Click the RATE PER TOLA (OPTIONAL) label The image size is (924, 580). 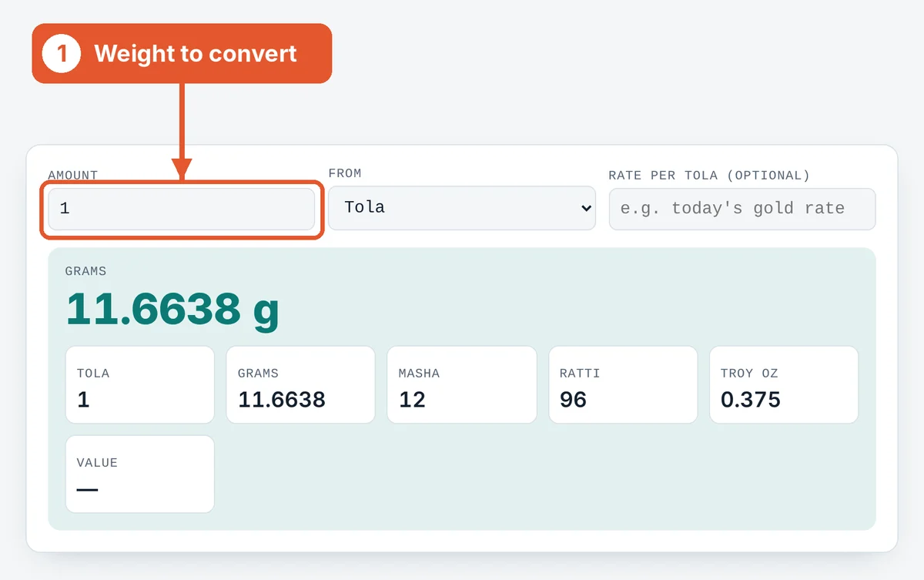point(709,176)
